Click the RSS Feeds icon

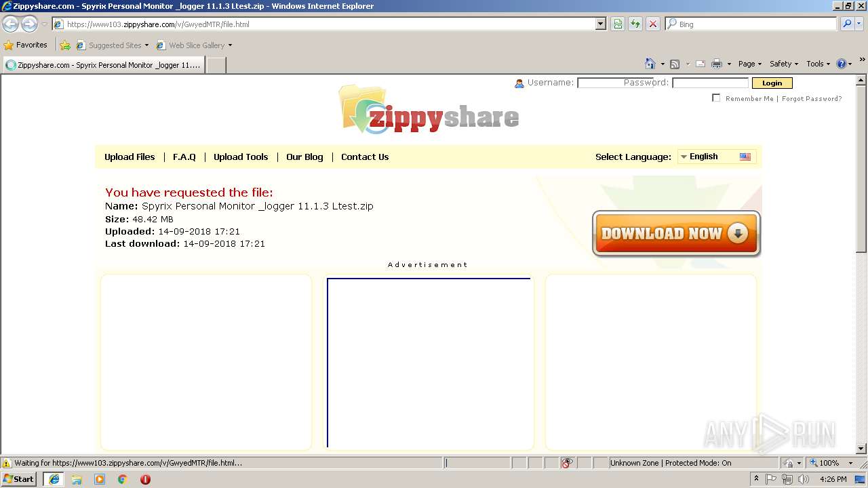pos(675,64)
